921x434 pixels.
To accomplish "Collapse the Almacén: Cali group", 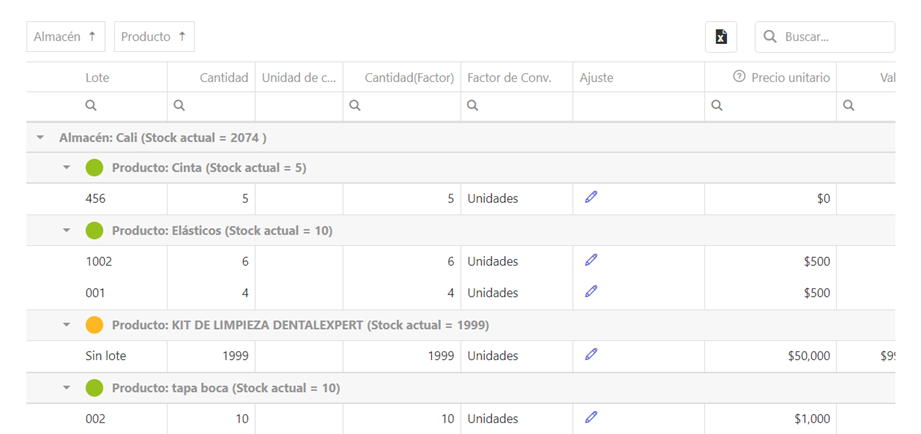I will tap(40, 137).
